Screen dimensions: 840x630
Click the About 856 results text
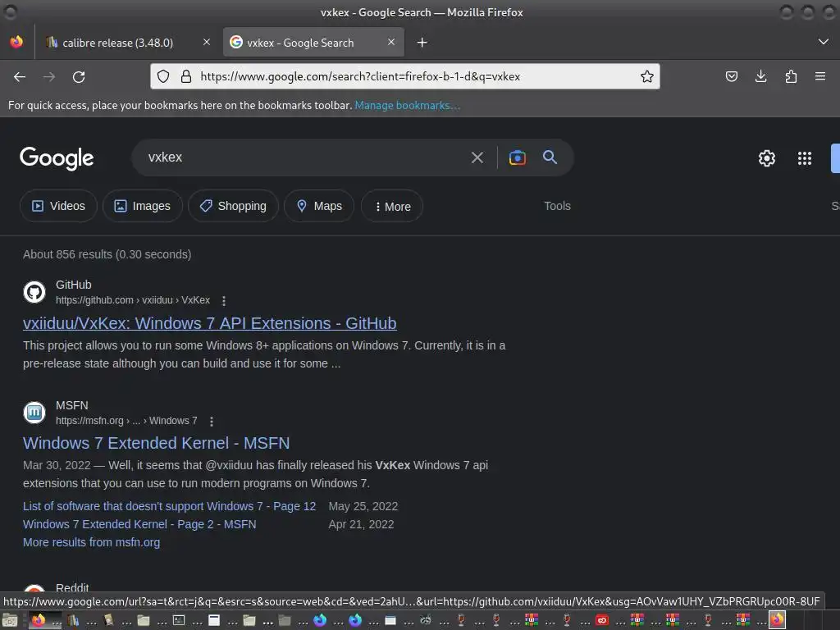[x=107, y=254]
